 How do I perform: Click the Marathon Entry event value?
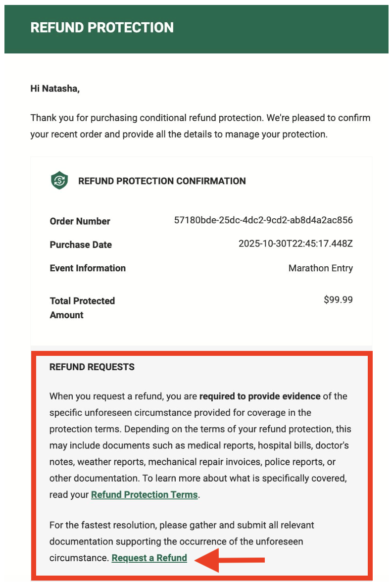coord(320,268)
